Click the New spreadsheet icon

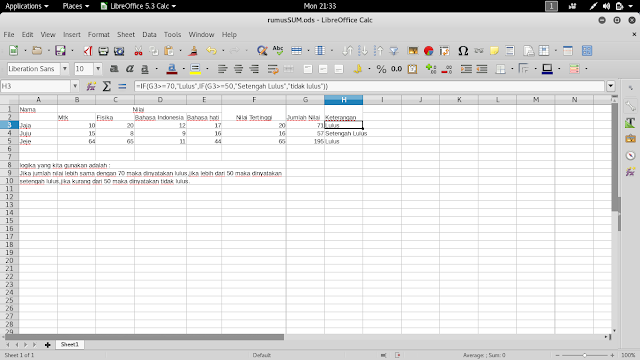coord(13,51)
